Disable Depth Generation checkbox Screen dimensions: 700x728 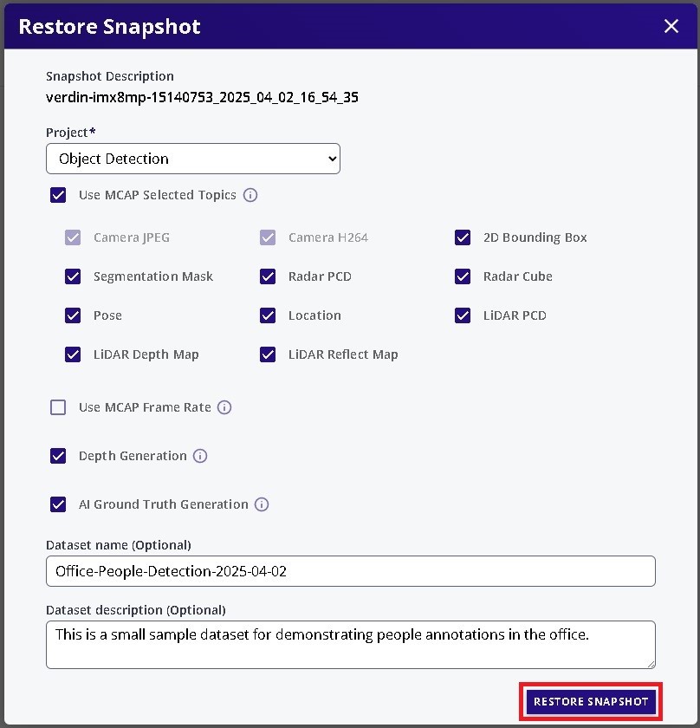pyautogui.click(x=58, y=456)
